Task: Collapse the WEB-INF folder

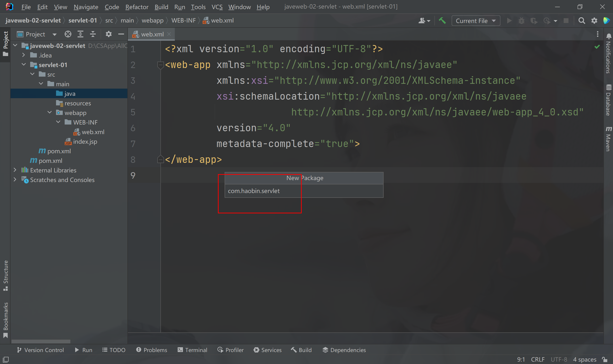Action: point(58,122)
